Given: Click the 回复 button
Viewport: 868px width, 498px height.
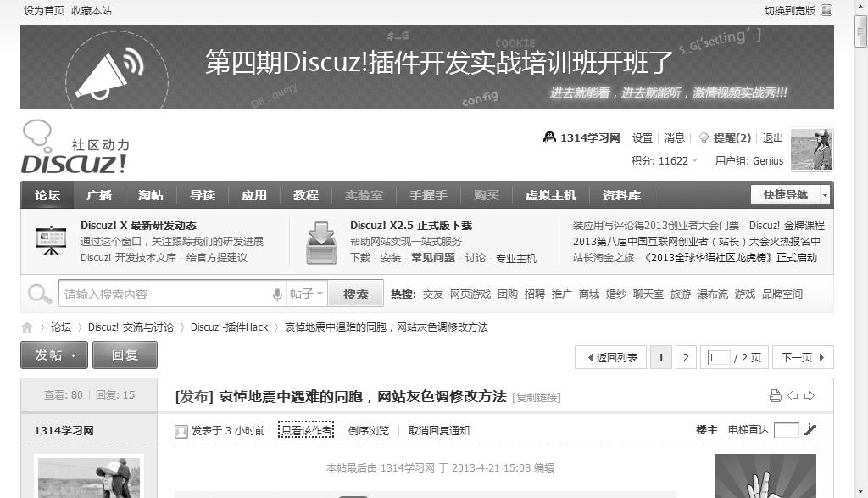Looking at the screenshot, I should point(125,355).
